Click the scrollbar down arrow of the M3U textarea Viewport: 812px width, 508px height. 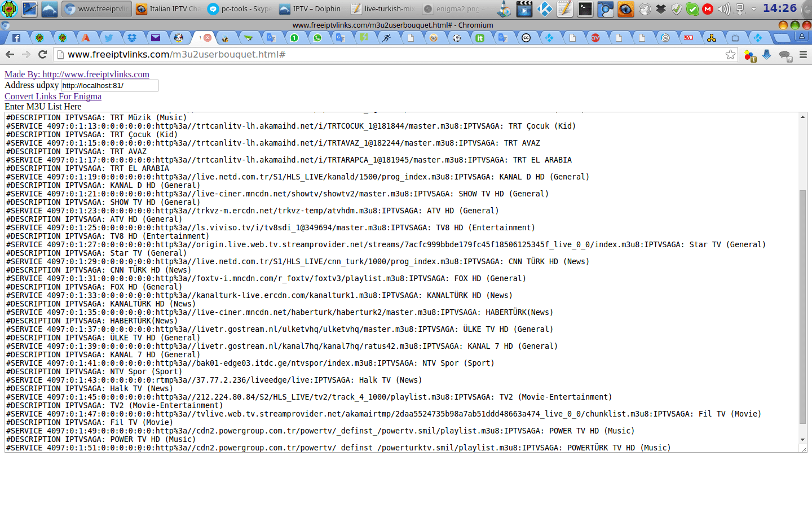coord(802,440)
